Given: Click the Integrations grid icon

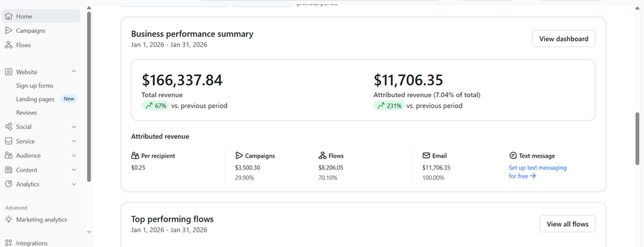Looking at the screenshot, I should coord(9,243).
